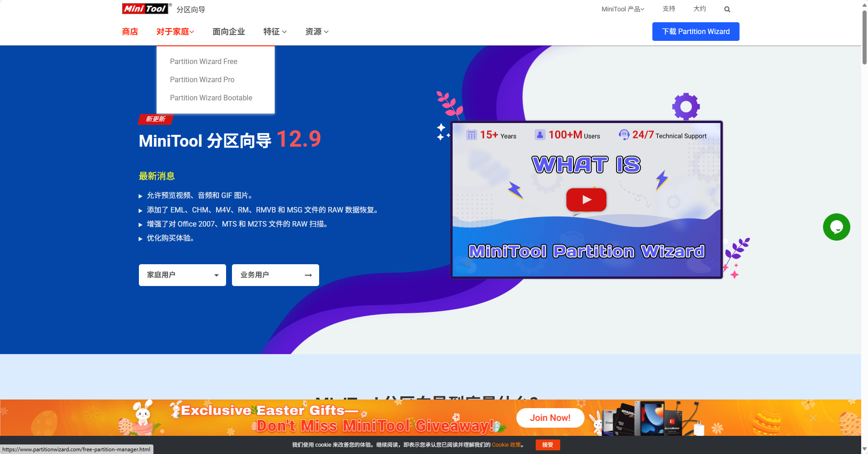This screenshot has height=454, width=868.
Task: Expand the 对于家庭 menu
Action: (175, 32)
